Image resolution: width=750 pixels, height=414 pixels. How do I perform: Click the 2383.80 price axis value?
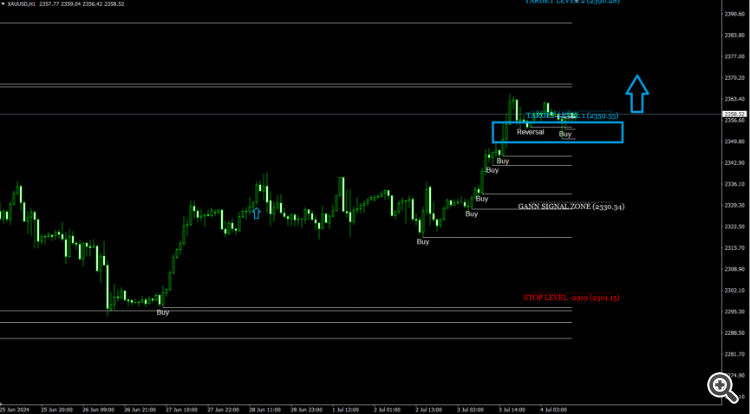pos(734,35)
